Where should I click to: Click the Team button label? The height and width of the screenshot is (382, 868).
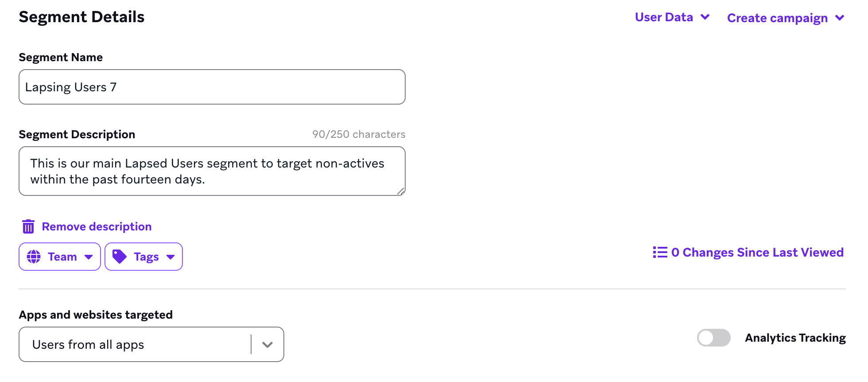click(x=62, y=257)
